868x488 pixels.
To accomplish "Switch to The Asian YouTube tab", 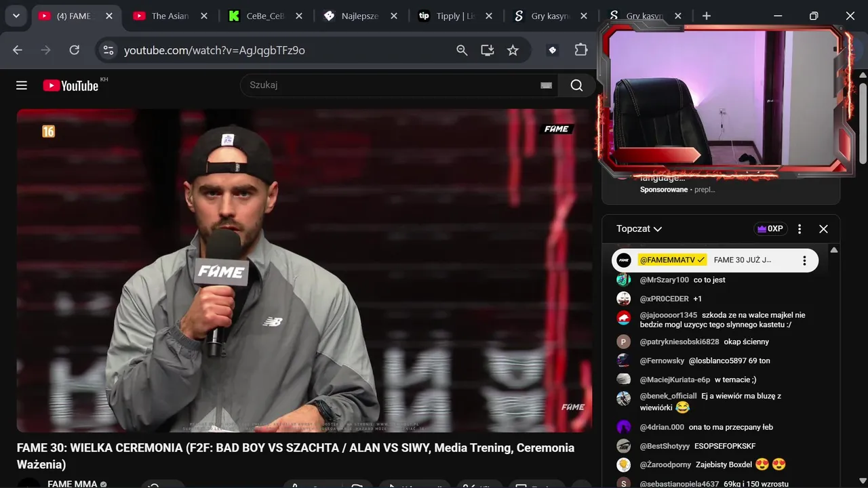I will coord(170,16).
